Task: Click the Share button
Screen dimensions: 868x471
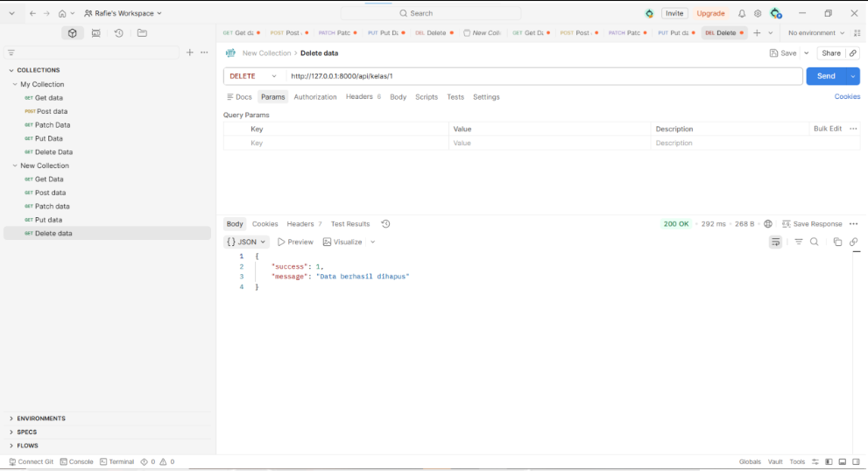Action: (831, 53)
